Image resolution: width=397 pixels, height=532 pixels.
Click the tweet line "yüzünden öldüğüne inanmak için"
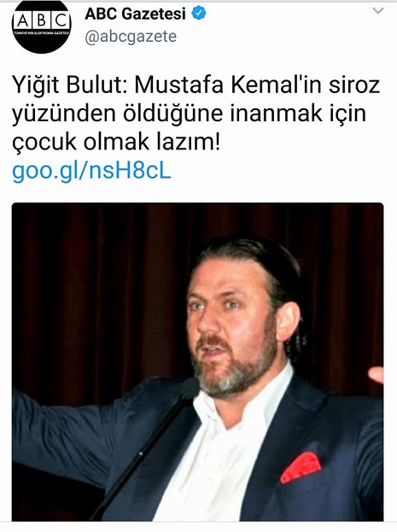190,114
